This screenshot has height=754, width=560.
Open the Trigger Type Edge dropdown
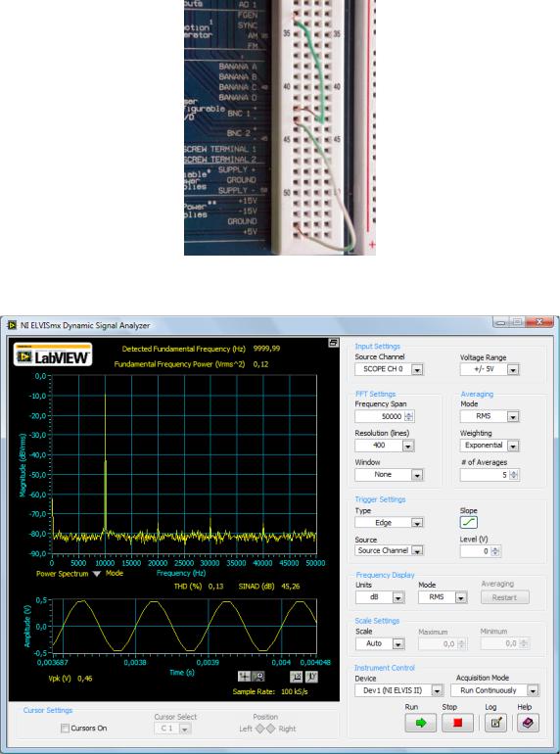[x=418, y=523]
